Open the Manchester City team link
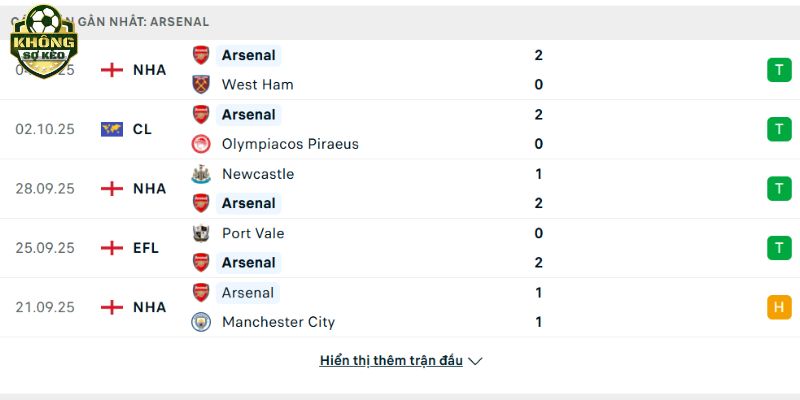Screen dimensions: 800x400 click(278, 322)
